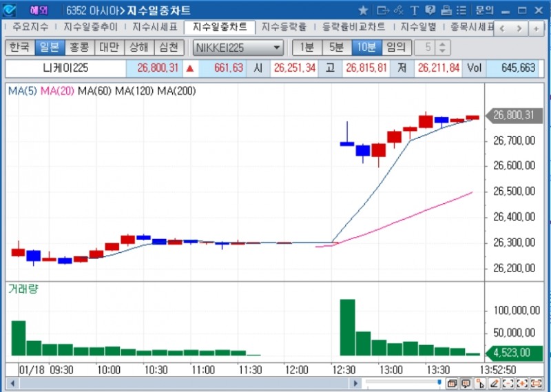Viewport: 551px width, 392px height.
Task: Open the NIKKEI225 index dropdown
Action: click(238, 48)
